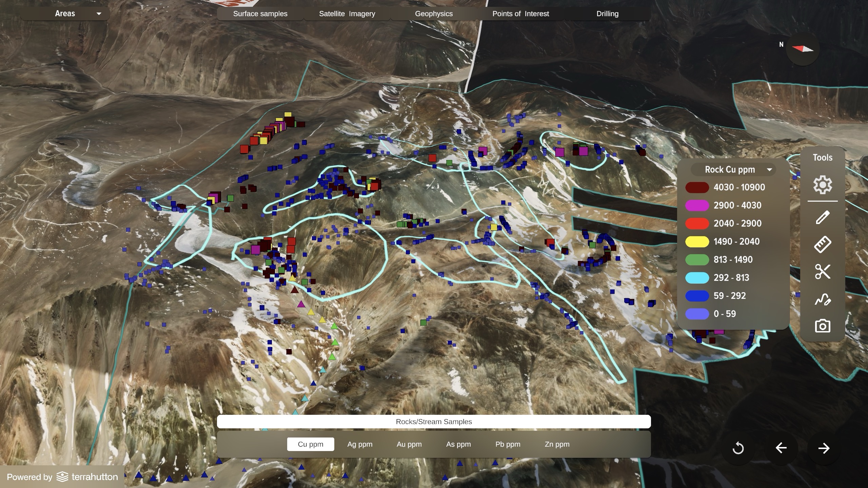This screenshot has height=488, width=868.
Task: Toggle the Zn ppm element option
Action: click(557, 444)
